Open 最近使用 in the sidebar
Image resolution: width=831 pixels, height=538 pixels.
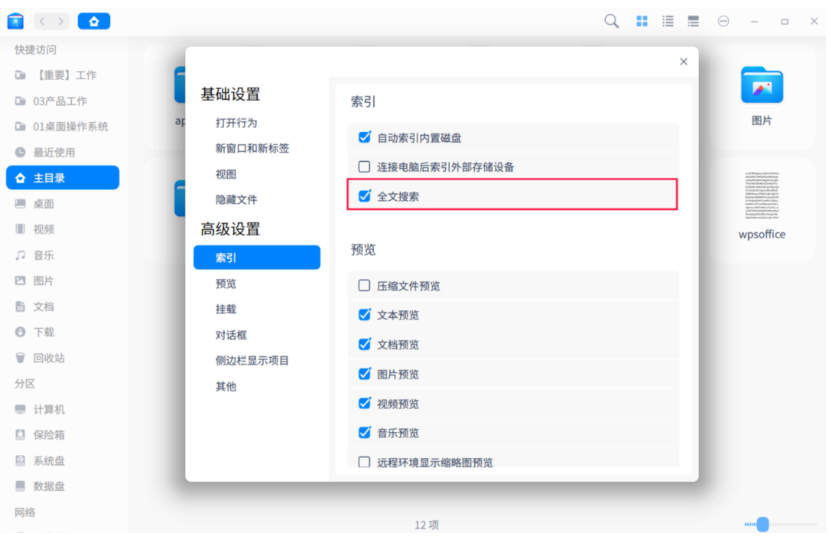(x=63, y=153)
